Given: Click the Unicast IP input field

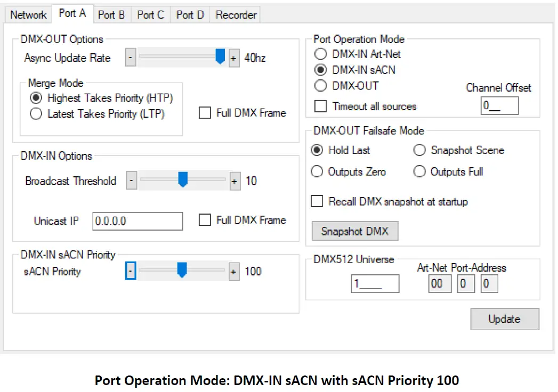Looking at the screenshot, I should pos(138,220).
